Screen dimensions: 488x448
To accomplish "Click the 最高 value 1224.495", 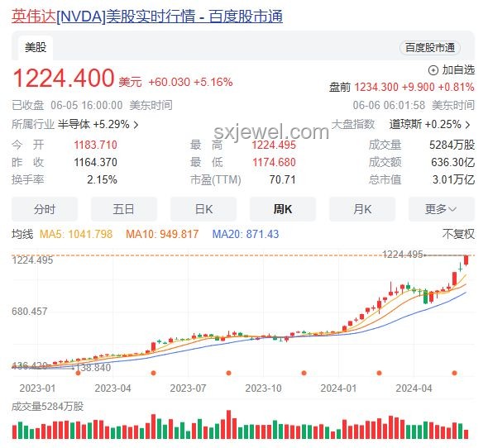I will click(x=274, y=145).
